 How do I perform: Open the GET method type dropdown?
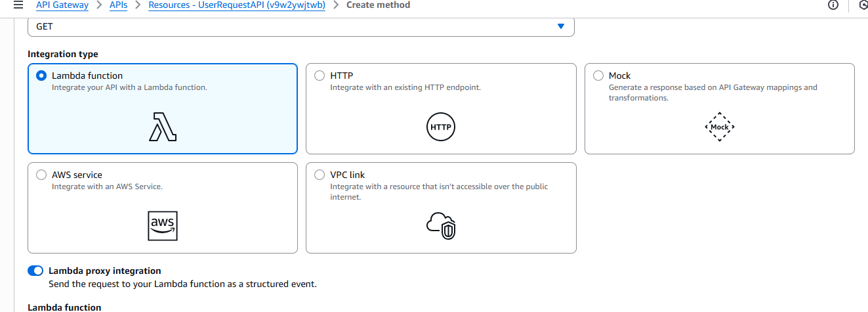301,26
